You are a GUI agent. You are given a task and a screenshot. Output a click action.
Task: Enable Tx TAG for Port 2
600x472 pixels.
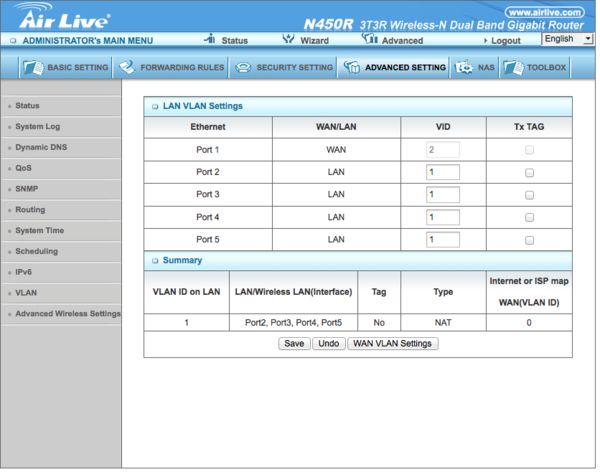click(x=529, y=173)
